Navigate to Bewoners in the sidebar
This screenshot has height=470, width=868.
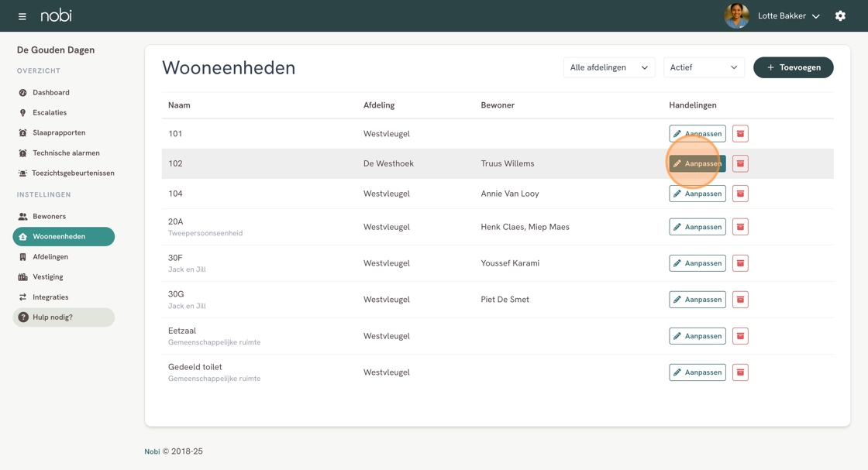49,217
